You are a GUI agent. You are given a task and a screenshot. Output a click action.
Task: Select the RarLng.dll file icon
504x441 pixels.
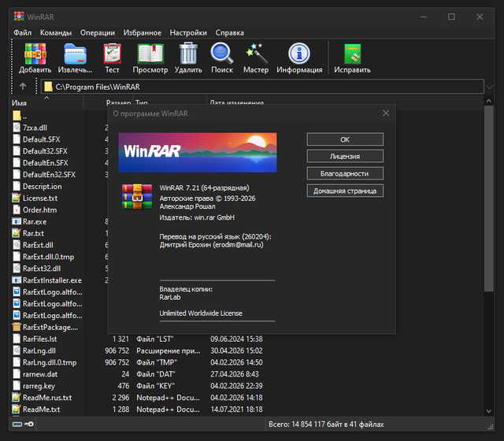coord(17,350)
